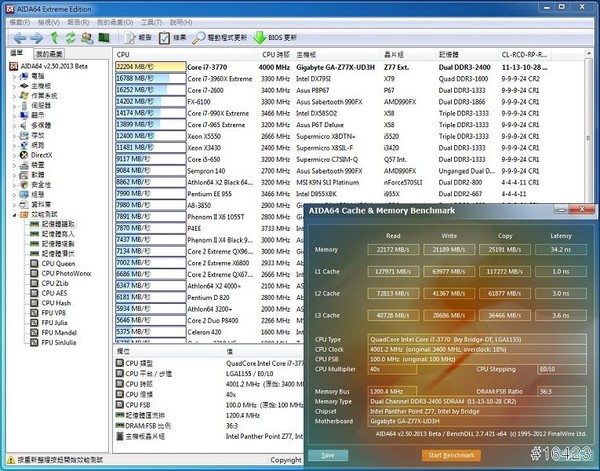Image resolution: width=600 pixels, height=471 pixels.
Task: Switch to the 我的最愛 favorites tab
Action: 48,53
